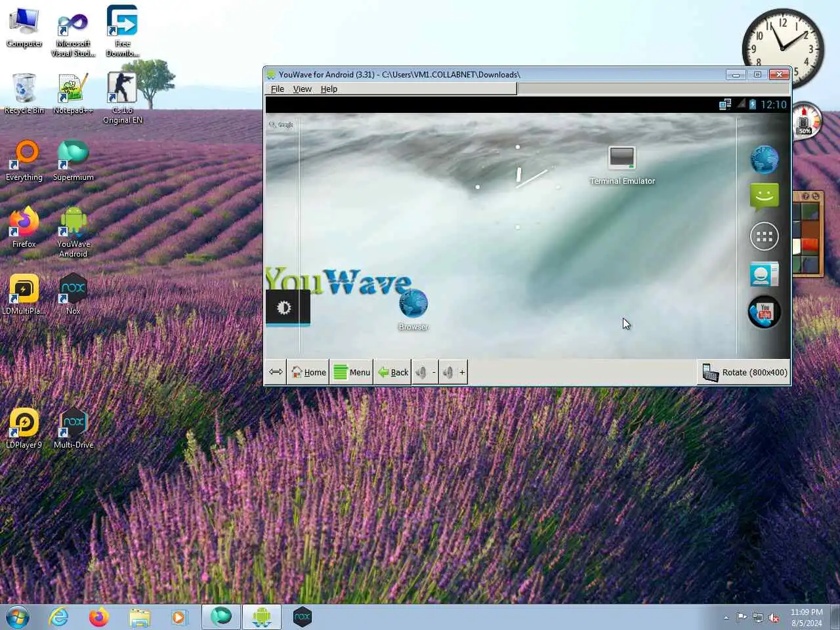840x630 pixels.
Task: Open the Everything desktop shortcut
Action: point(24,161)
